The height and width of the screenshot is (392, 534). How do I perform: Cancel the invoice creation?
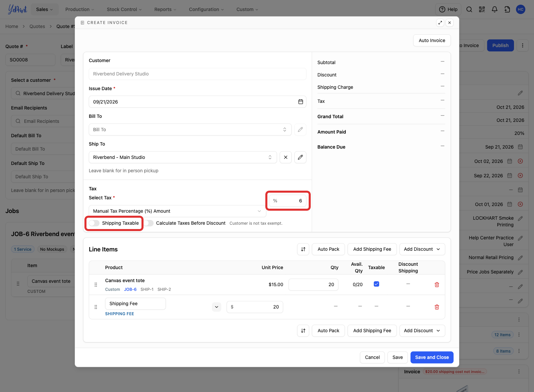pyautogui.click(x=372, y=357)
